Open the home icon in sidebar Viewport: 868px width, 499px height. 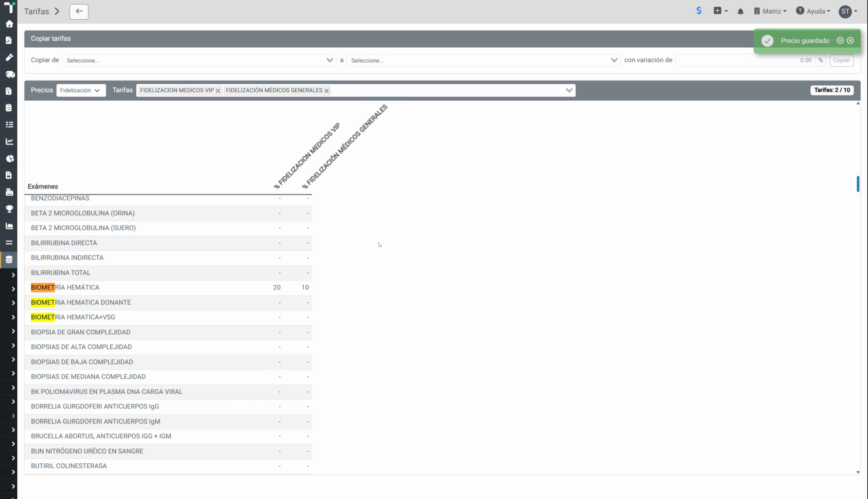(9, 24)
